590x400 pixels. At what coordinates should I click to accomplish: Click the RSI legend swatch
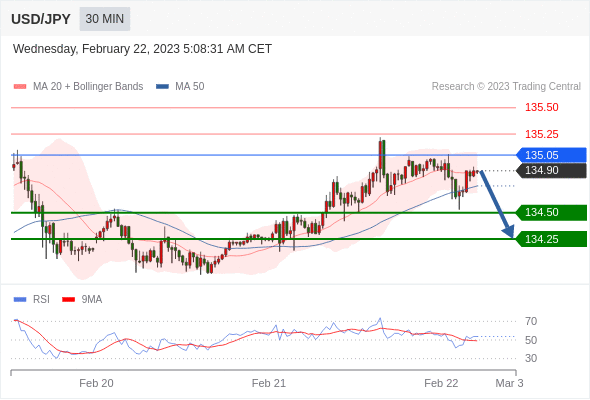20,300
